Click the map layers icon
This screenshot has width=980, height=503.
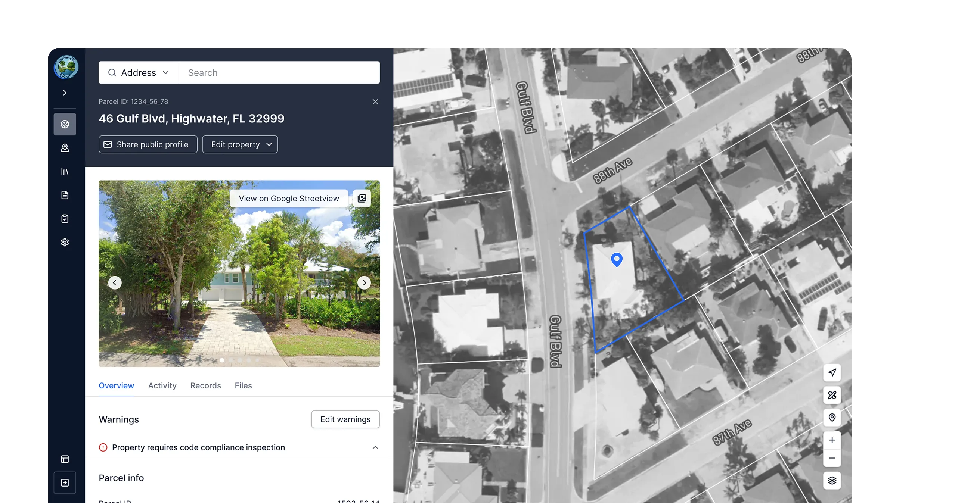[x=832, y=481]
